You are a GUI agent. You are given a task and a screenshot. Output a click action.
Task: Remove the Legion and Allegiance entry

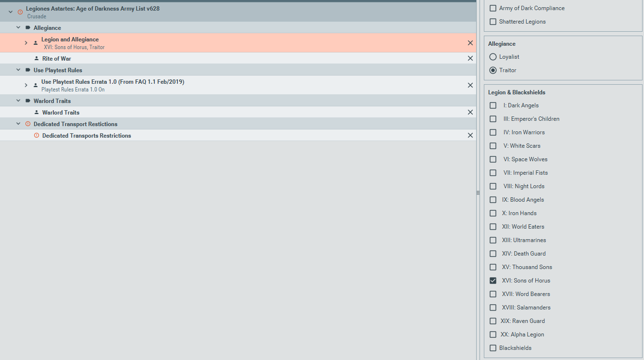pyautogui.click(x=470, y=43)
